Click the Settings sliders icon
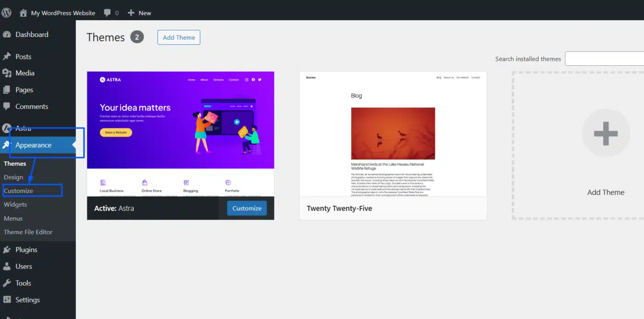This screenshot has width=644, height=319. click(x=7, y=300)
